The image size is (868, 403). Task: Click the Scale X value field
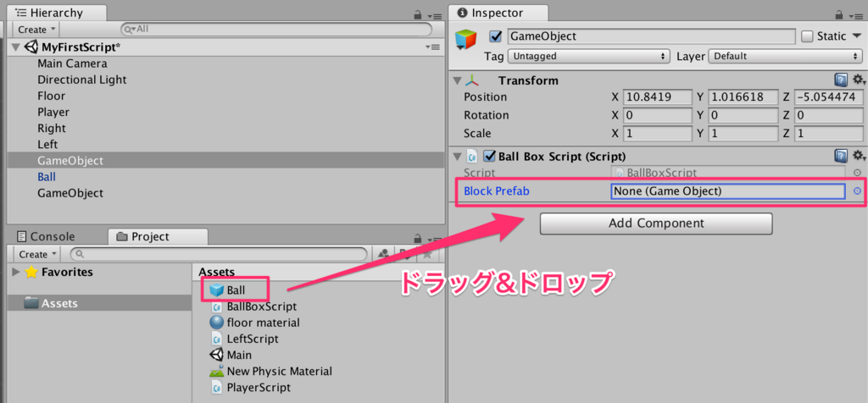point(658,134)
